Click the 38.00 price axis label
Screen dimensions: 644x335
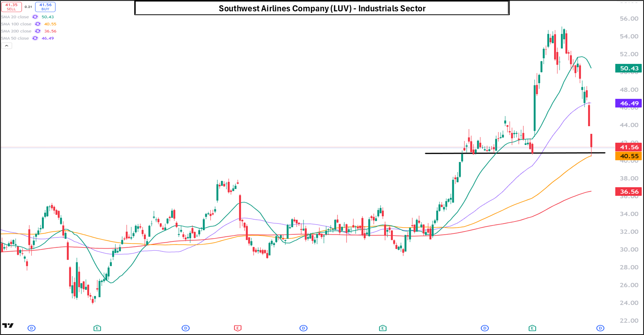click(x=629, y=178)
